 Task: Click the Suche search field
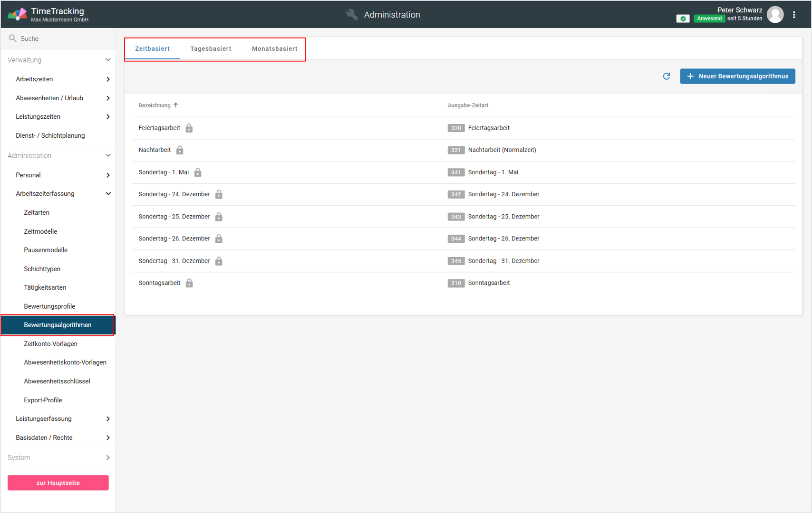coord(62,38)
